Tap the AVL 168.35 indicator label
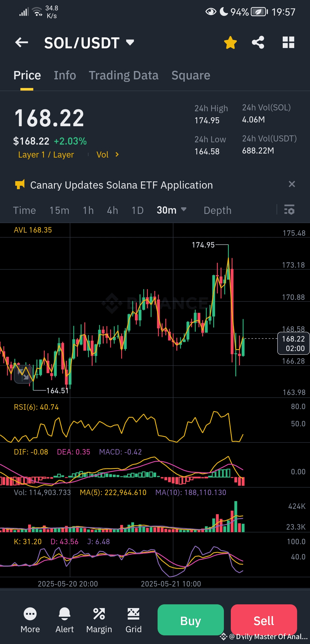This screenshot has height=644, width=310. coord(33,230)
